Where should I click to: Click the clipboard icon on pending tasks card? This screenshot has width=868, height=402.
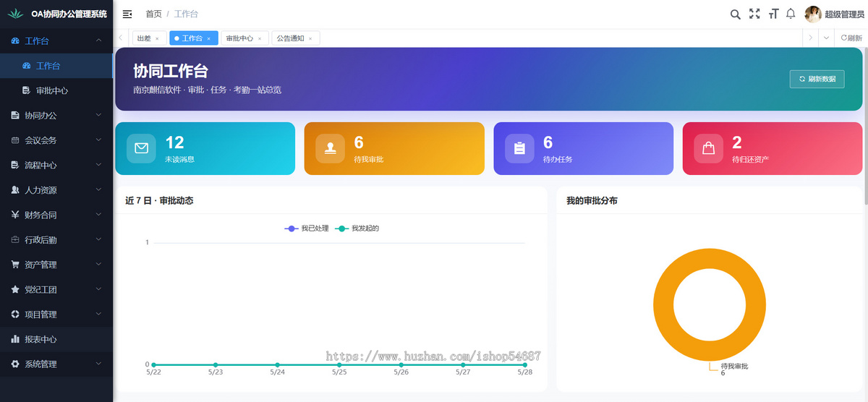(519, 148)
